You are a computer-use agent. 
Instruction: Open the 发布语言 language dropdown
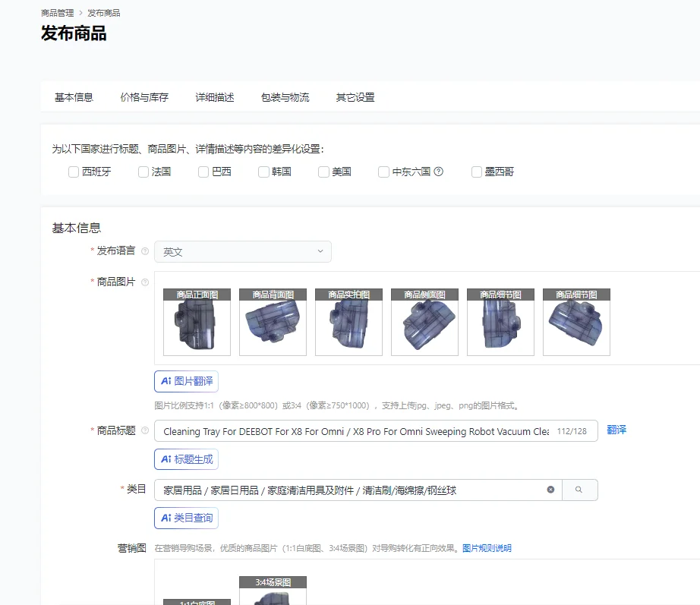(243, 251)
